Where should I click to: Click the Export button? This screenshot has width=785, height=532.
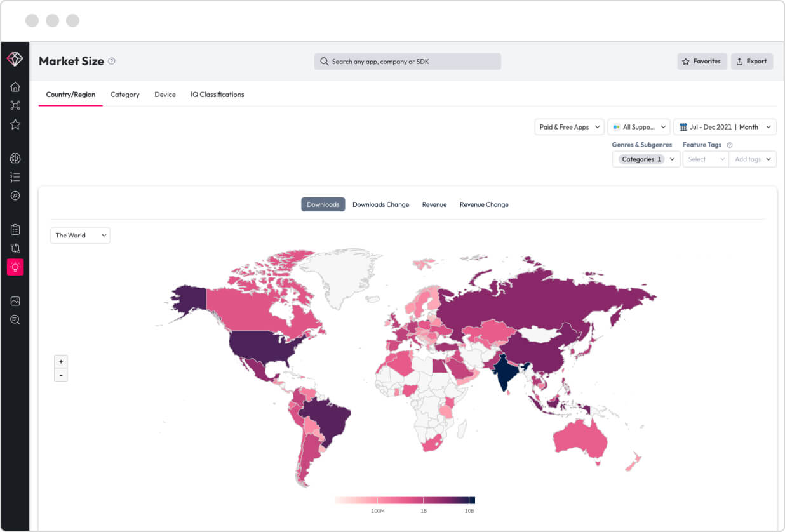click(752, 62)
